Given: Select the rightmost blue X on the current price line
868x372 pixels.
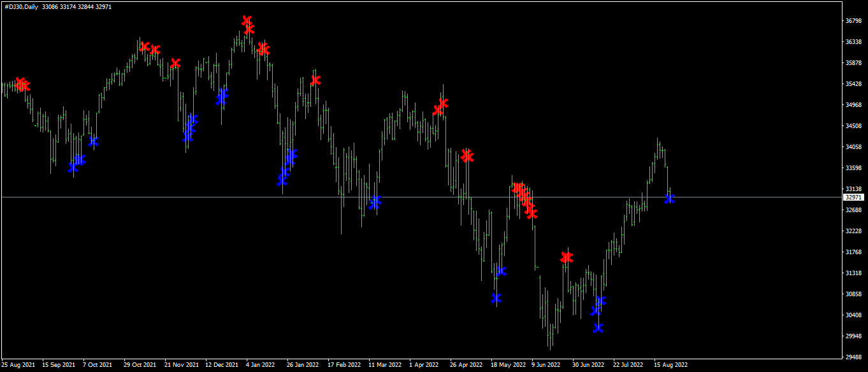Looking at the screenshot, I should (669, 198).
